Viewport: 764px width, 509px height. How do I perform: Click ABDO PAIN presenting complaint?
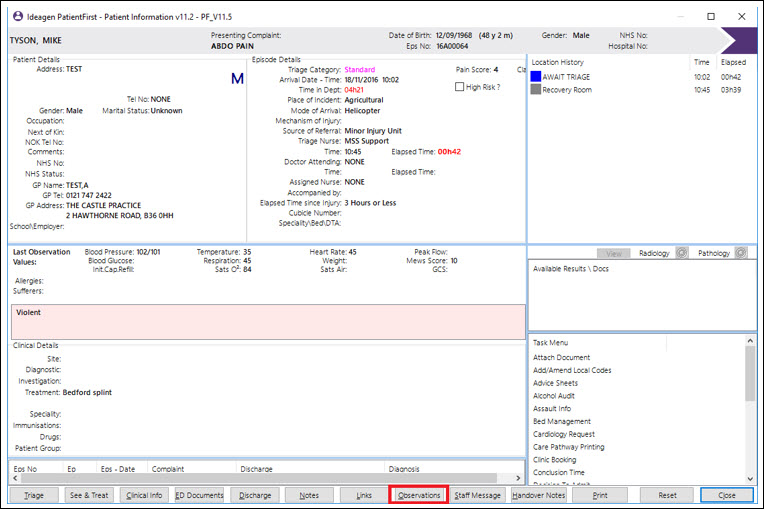pos(232,46)
